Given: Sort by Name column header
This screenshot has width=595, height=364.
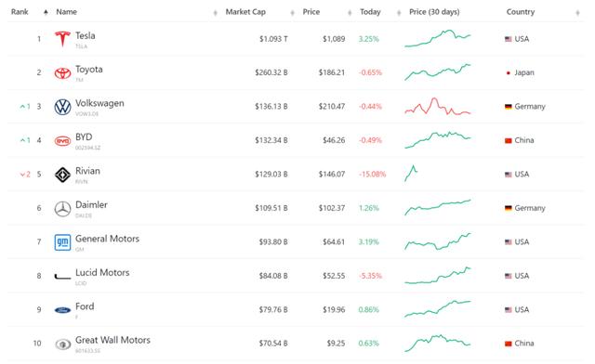Looking at the screenshot, I should 66,12.
